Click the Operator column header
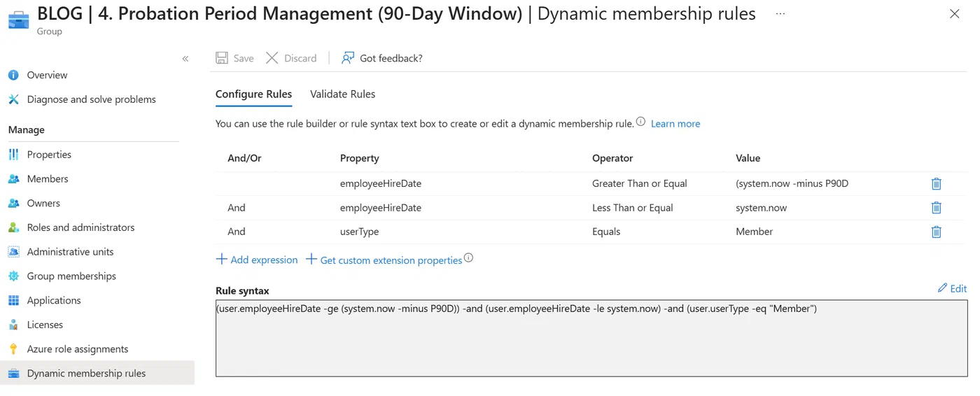 click(x=612, y=158)
